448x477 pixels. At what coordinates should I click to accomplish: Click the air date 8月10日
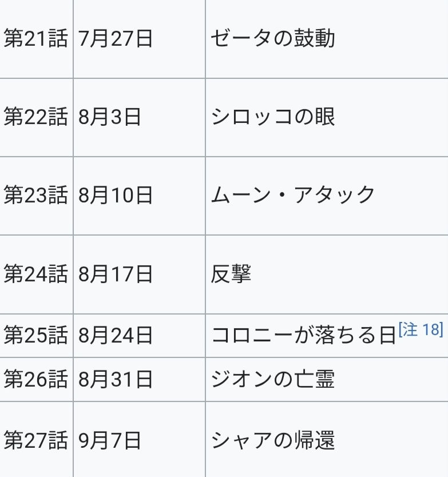[116, 196]
